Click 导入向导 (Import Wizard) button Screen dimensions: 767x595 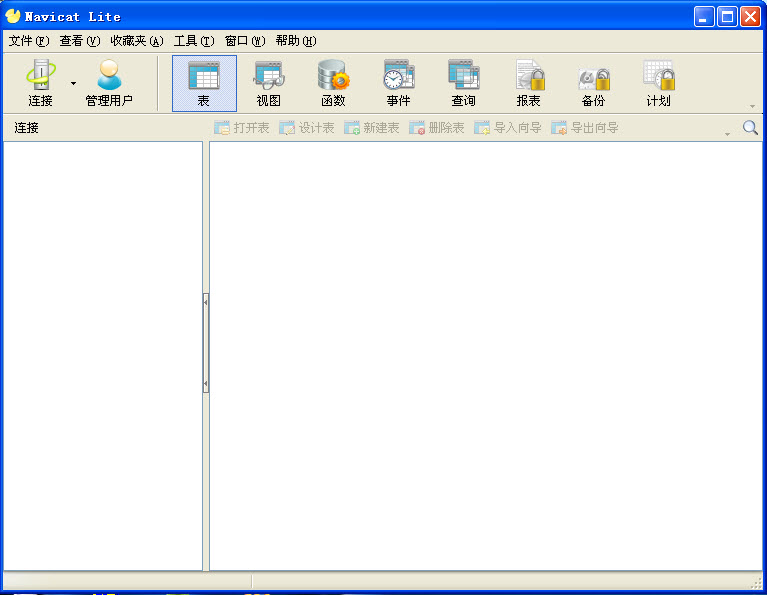508,128
